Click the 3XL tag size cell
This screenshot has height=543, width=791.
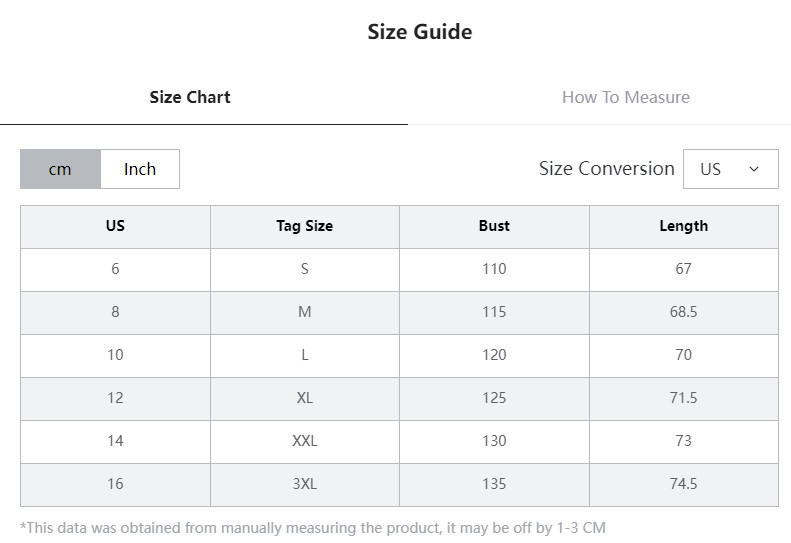(x=304, y=484)
